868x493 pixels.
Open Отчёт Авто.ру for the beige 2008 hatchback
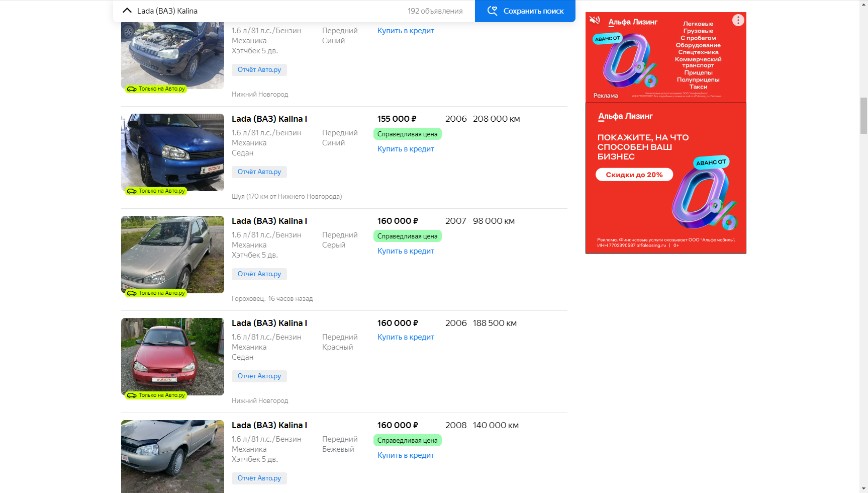259,478
